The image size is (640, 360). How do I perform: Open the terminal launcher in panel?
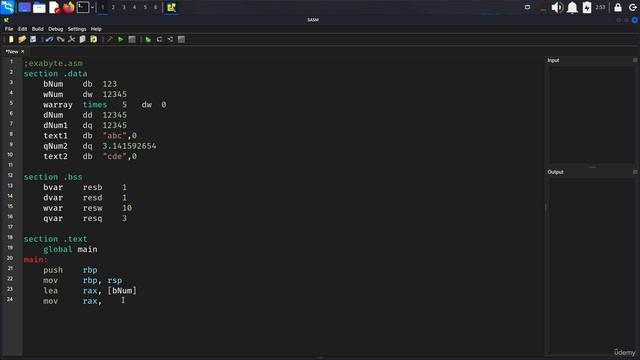coord(83,7)
